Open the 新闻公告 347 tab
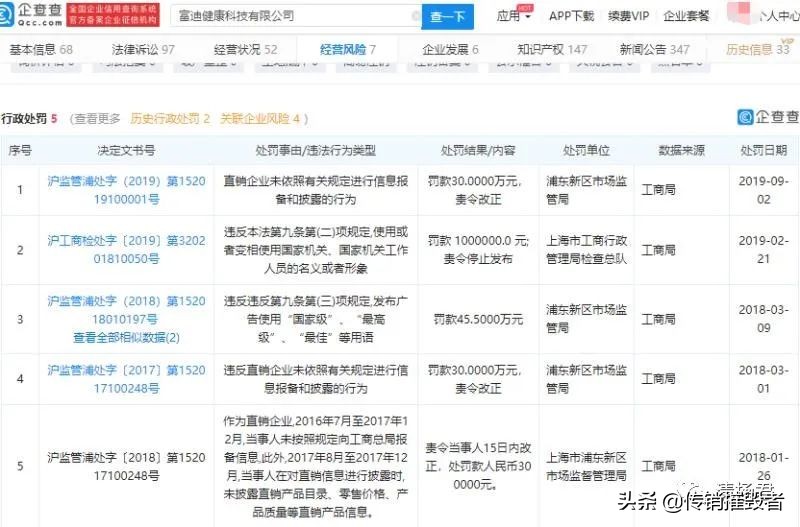This screenshot has height=527, width=800. click(x=655, y=49)
